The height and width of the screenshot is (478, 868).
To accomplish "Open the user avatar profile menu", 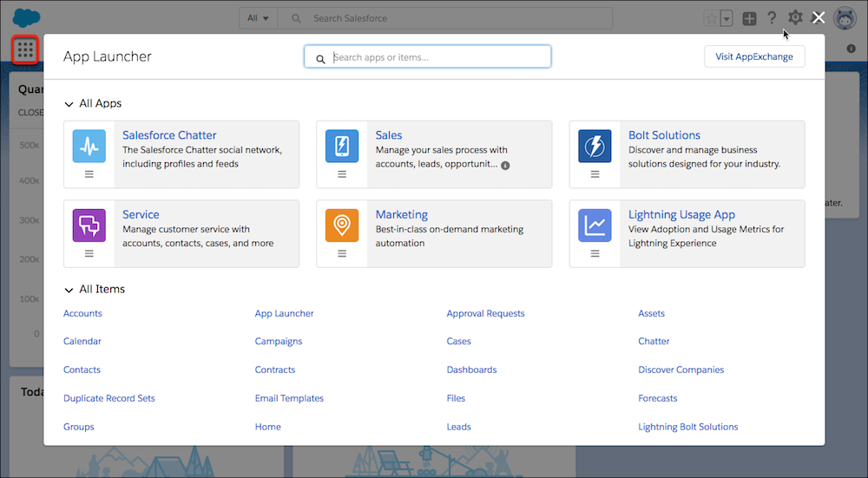I will click(845, 18).
